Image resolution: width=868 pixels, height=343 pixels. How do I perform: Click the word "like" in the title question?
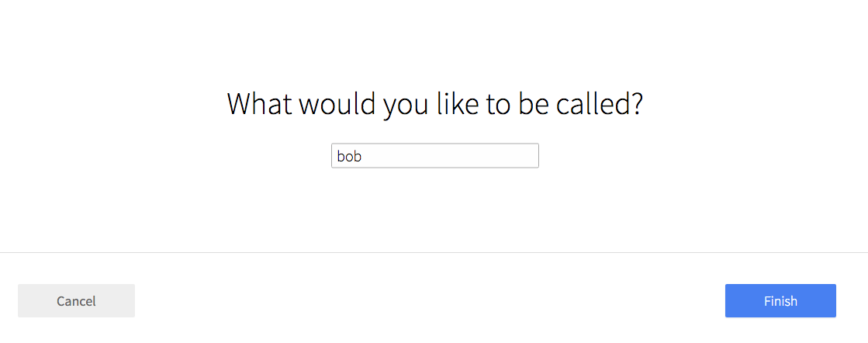(457, 104)
